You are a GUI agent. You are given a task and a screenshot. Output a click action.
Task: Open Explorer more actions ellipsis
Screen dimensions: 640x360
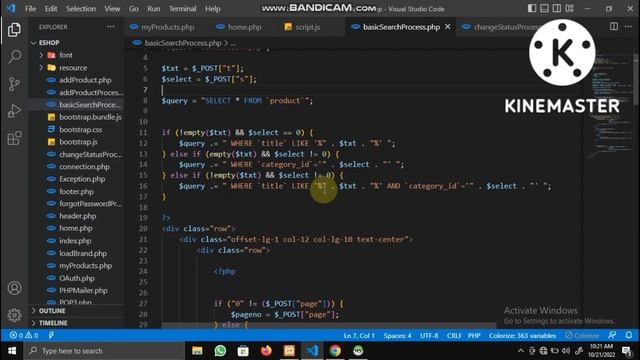tap(110, 27)
